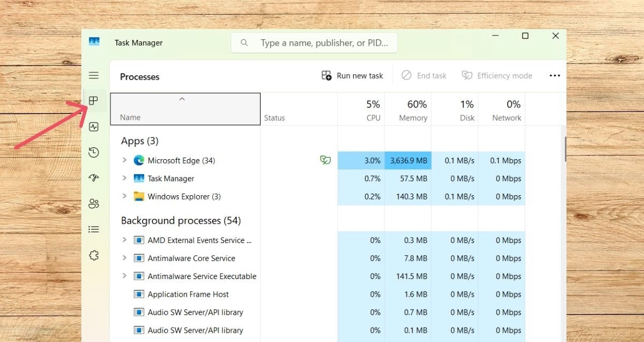
Task: Switch to the Details view icon
Action: coord(94,229)
